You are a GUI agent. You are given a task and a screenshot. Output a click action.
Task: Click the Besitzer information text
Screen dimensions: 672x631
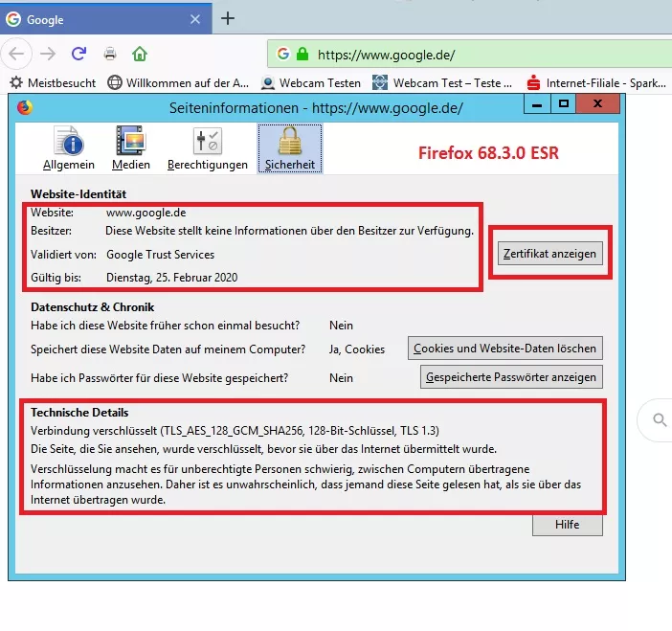[289, 231]
